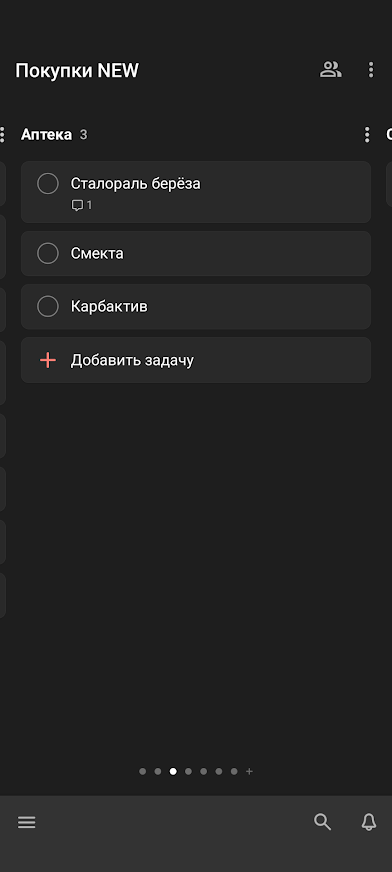Open the hamburger navigation menu
The image size is (392, 872).
(27, 823)
